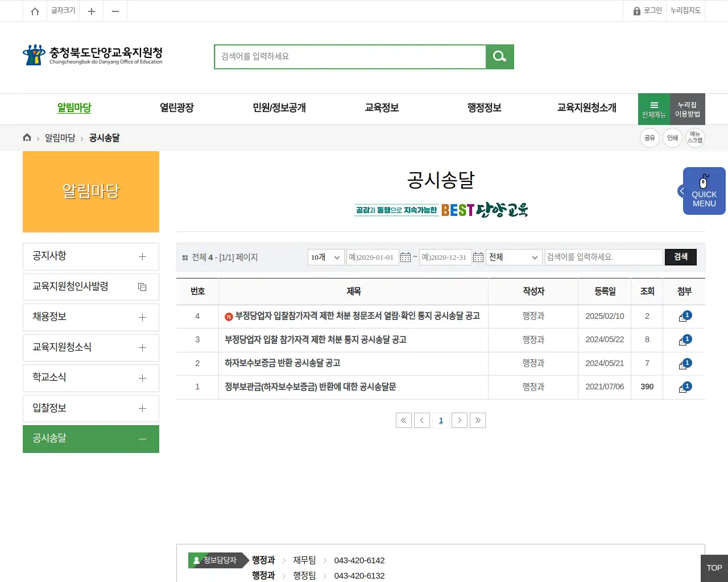728x582 pixels.
Task: Open the attachment icon for post 1
Action: [x=684, y=388]
